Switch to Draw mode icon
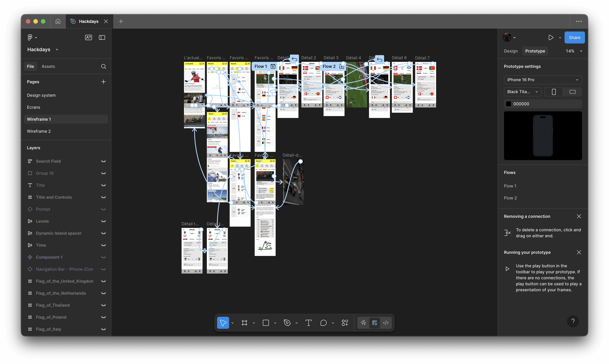Image resolution: width=609 pixels, height=364 pixels. click(363, 323)
